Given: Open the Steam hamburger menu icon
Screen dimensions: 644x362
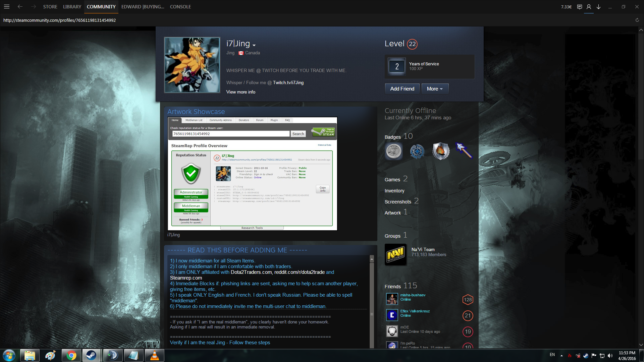Looking at the screenshot, I should (x=7, y=7).
